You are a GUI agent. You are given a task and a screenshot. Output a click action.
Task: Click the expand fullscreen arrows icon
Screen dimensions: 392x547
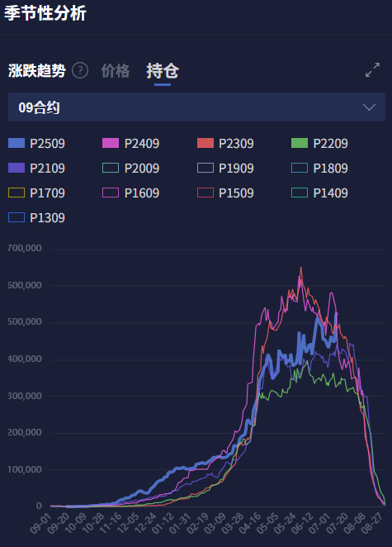pyautogui.click(x=372, y=69)
